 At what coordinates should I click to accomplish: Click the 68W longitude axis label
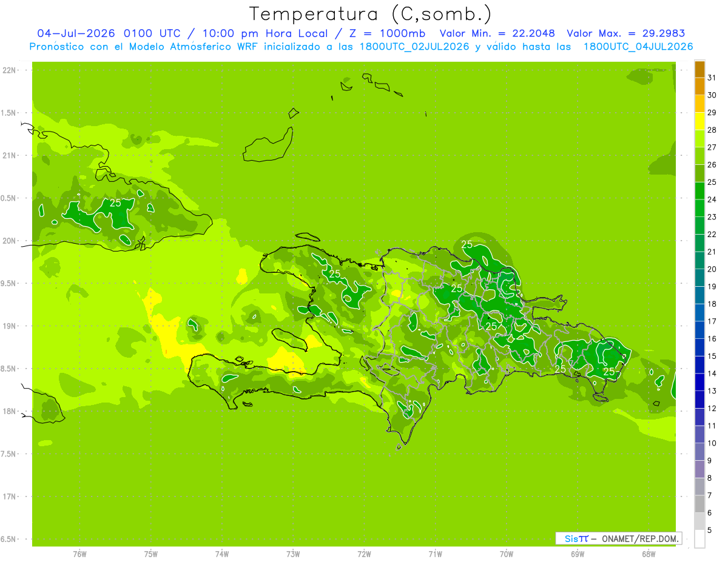click(x=649, y=554)
